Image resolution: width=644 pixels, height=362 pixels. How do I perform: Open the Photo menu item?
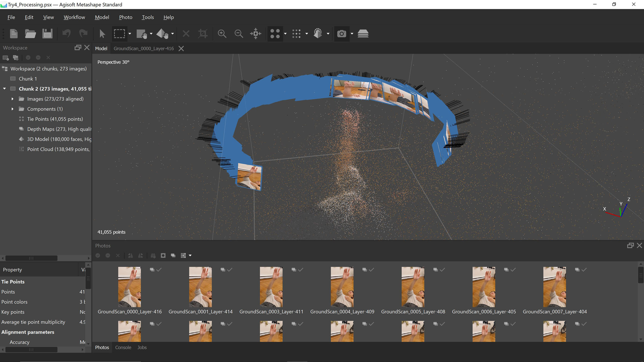pos(126,17)
